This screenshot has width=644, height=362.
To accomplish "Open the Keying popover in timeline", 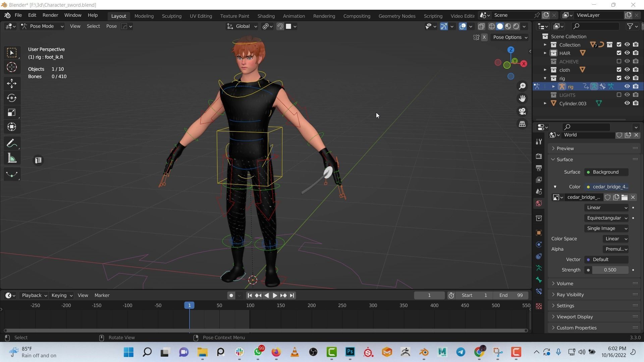I will [x=62, y=296].
